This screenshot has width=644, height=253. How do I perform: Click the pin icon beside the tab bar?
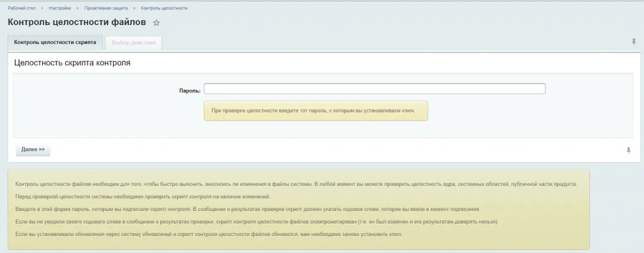pos(634,42)
